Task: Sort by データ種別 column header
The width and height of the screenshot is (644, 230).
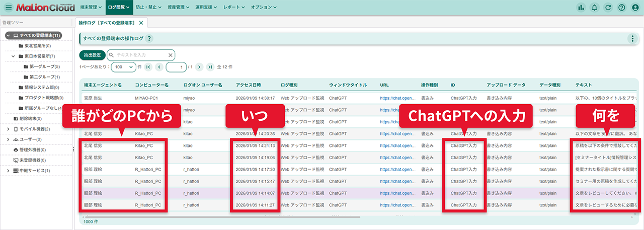Action: click(x=550, y=85)
